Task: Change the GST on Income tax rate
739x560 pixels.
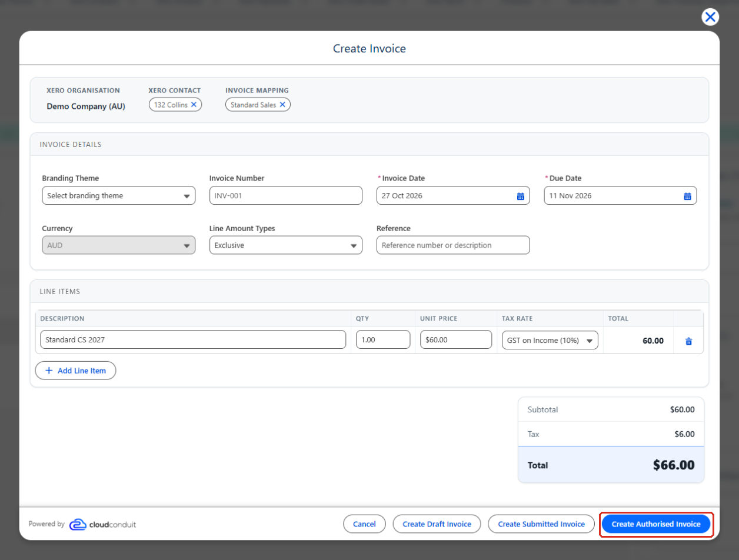Action: [550, 340]
